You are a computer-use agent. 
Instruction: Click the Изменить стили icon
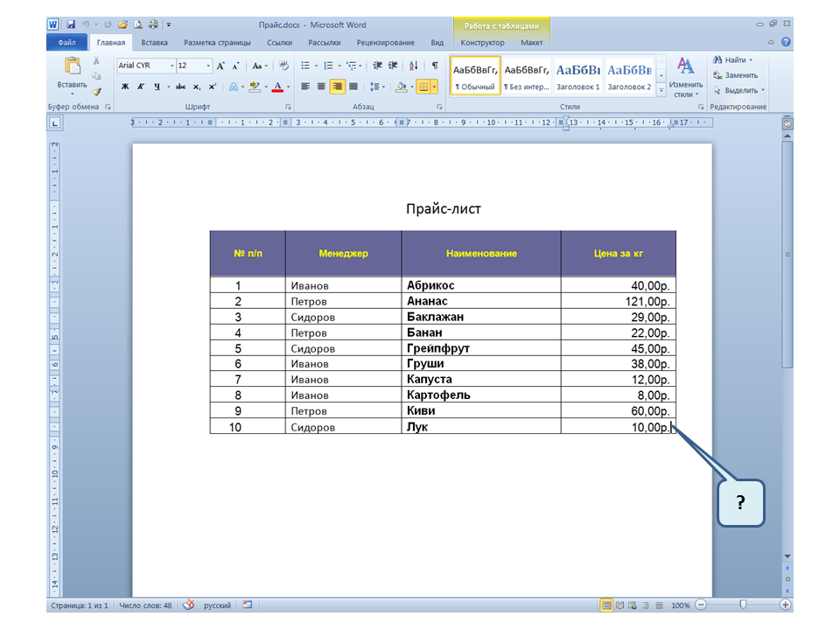coord(686,76)
